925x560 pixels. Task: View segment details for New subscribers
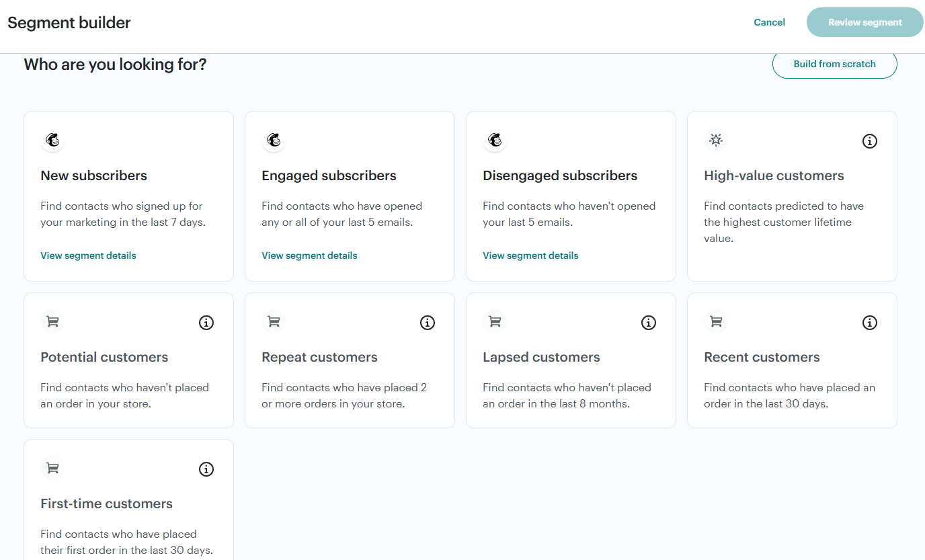coord(88,255)
